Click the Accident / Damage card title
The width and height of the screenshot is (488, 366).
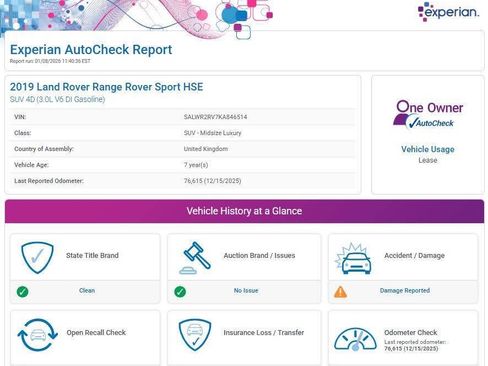pyautogui.click(x=414, y=256)
